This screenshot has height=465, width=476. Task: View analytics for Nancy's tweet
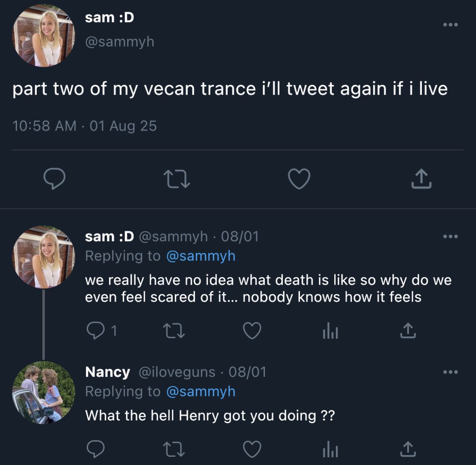click(x=330, y=449)
